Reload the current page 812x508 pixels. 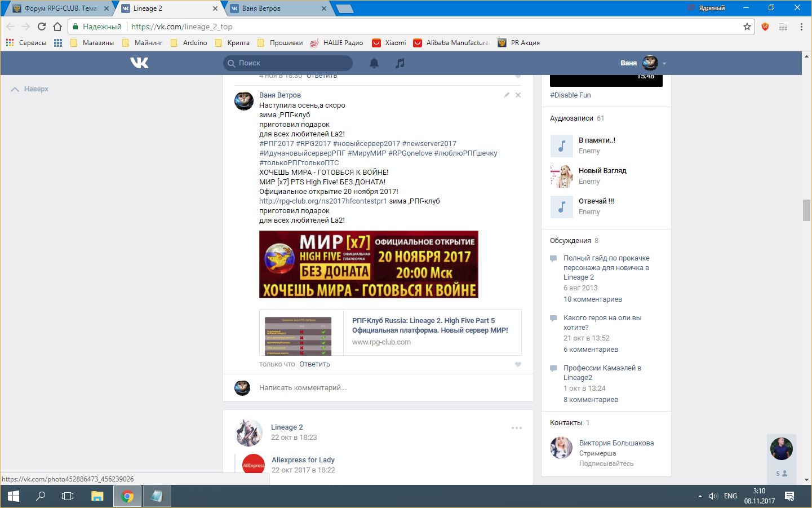[x=42, y=26]
